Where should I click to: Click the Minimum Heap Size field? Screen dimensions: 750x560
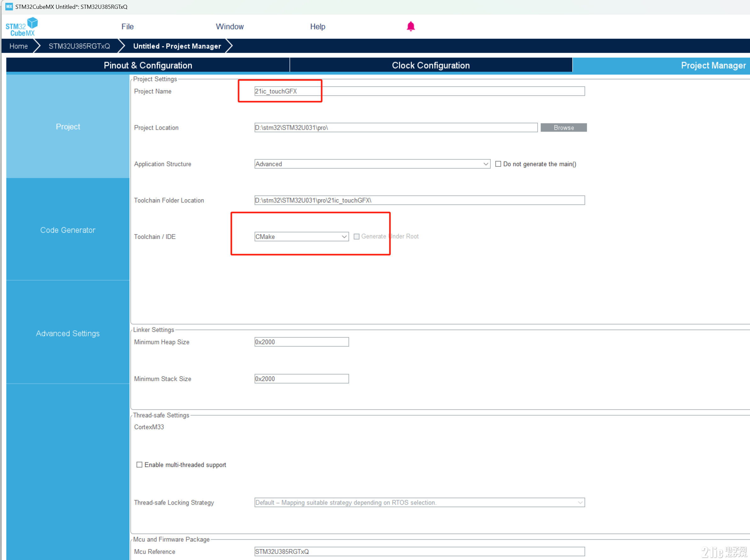click(x=301, y=342)
